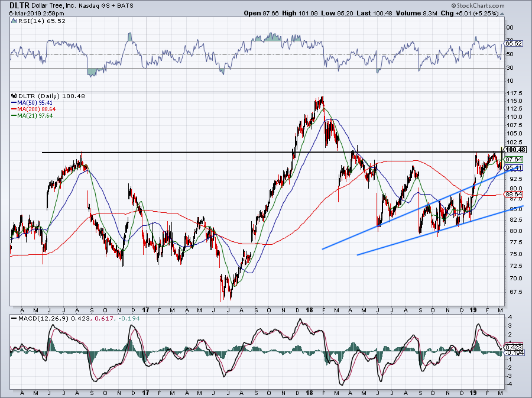
Task: Click the 'Dollar Tree, Inc.' company name
Action: [x=53, y=6]
